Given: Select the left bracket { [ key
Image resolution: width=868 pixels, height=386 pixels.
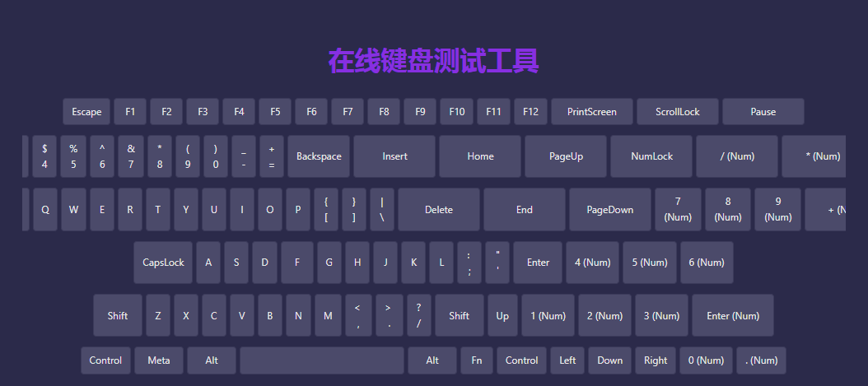Looking at the screenshot, I should 326,210.
